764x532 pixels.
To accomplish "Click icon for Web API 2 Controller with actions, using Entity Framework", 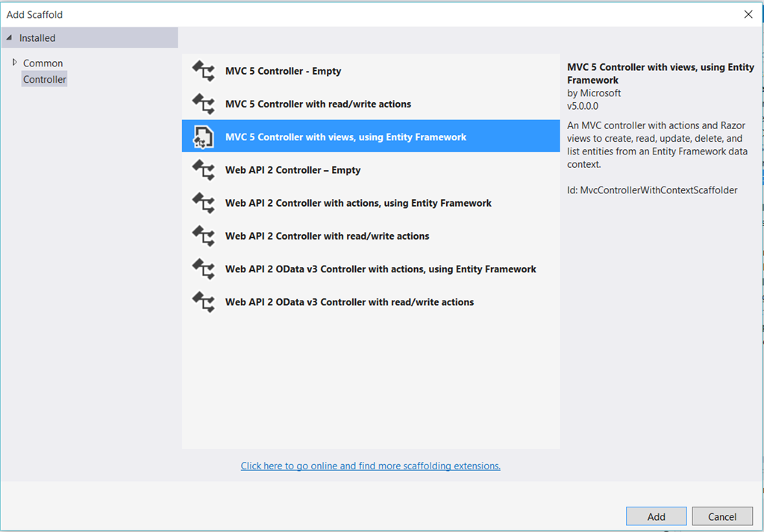I will pyautogui.click(x=203, y=203).
